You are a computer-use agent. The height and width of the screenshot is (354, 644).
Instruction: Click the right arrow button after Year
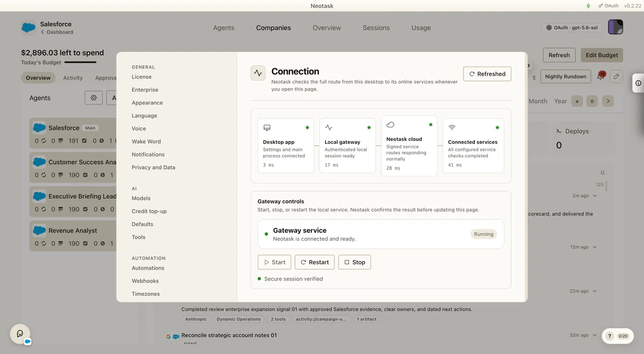(608, 101)
